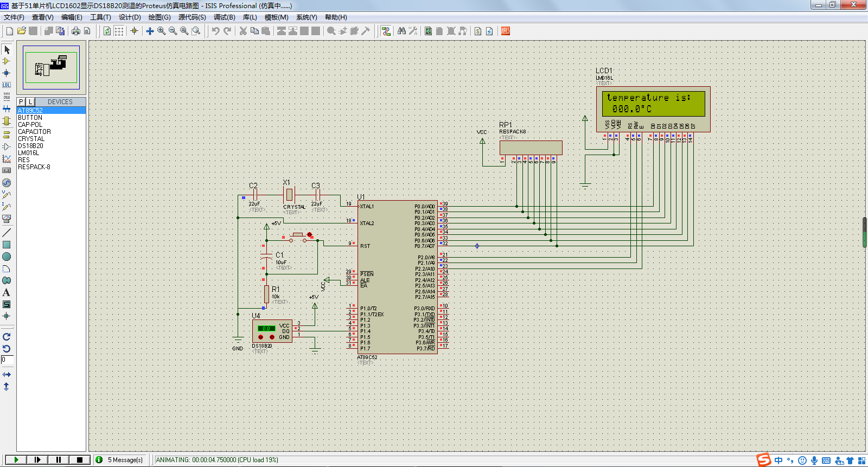Pick the 2D Graphics Text tool

coord(7,292)
